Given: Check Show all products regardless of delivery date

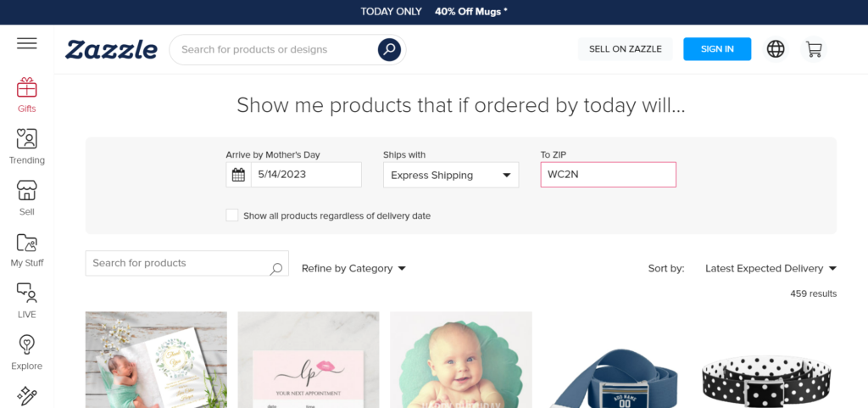Looking at the screenshot, I should 232,215.
